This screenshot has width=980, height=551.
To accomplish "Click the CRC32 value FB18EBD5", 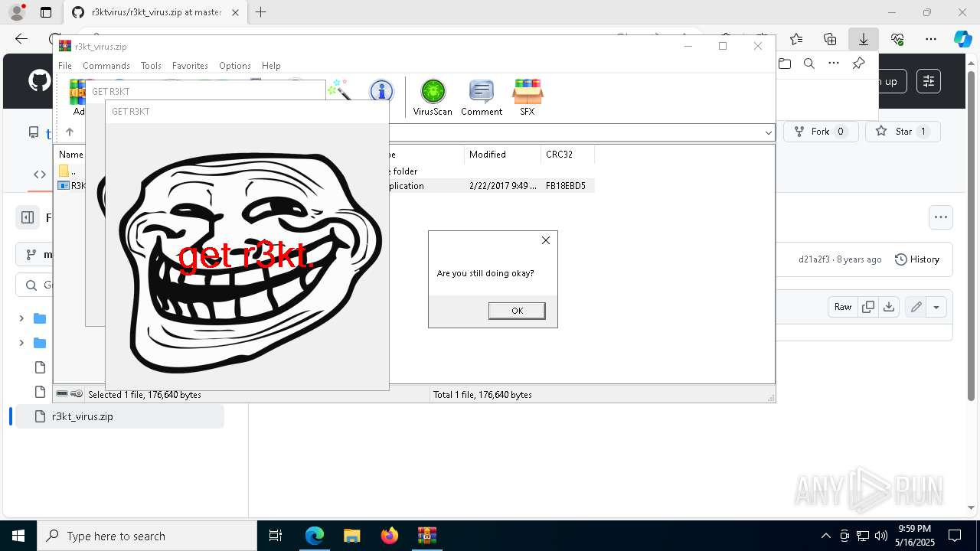I will tap(566, 186).
